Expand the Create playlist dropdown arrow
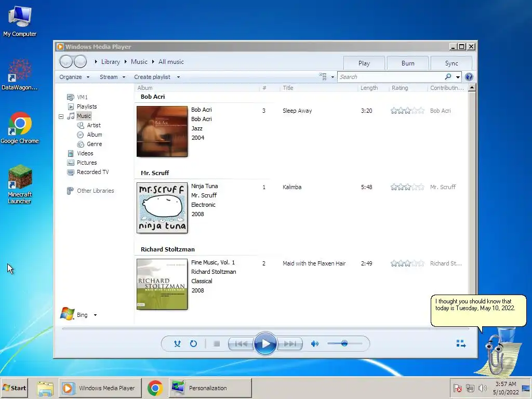The height and width of the screenshot is (399, 532). [178, 77]
